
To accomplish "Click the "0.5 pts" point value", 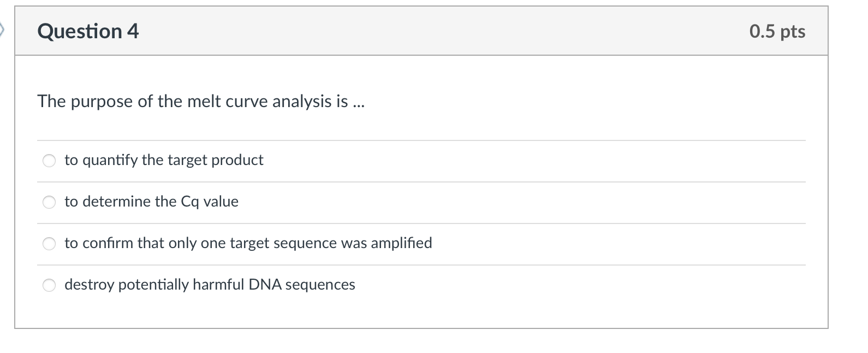I will click(777, 32).
